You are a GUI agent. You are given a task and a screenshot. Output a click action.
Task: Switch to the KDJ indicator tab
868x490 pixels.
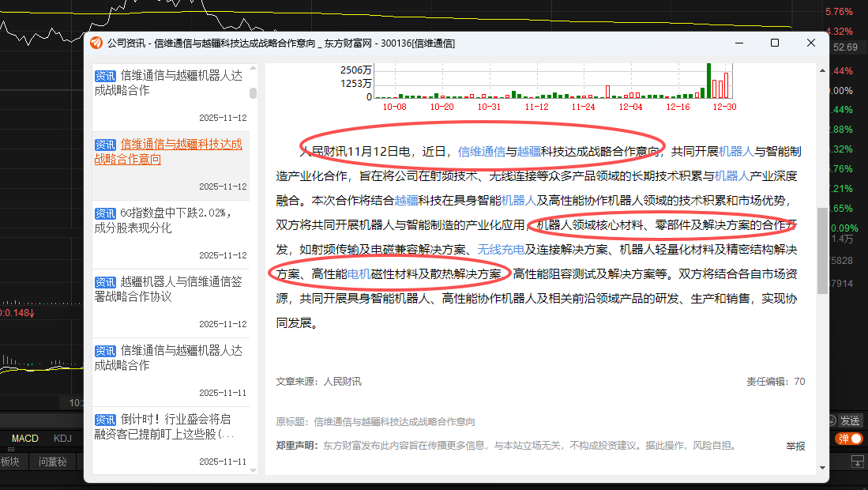62,439
